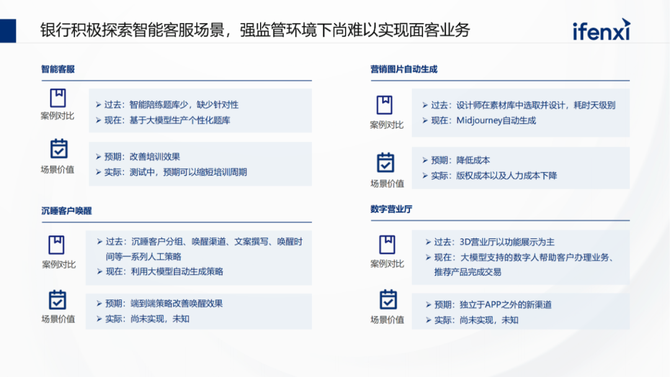This screenshot has height=377, width=670.
Task: Click the line 预期：改善培训效果
Action: pyautogui.click(x=138, y=157)
